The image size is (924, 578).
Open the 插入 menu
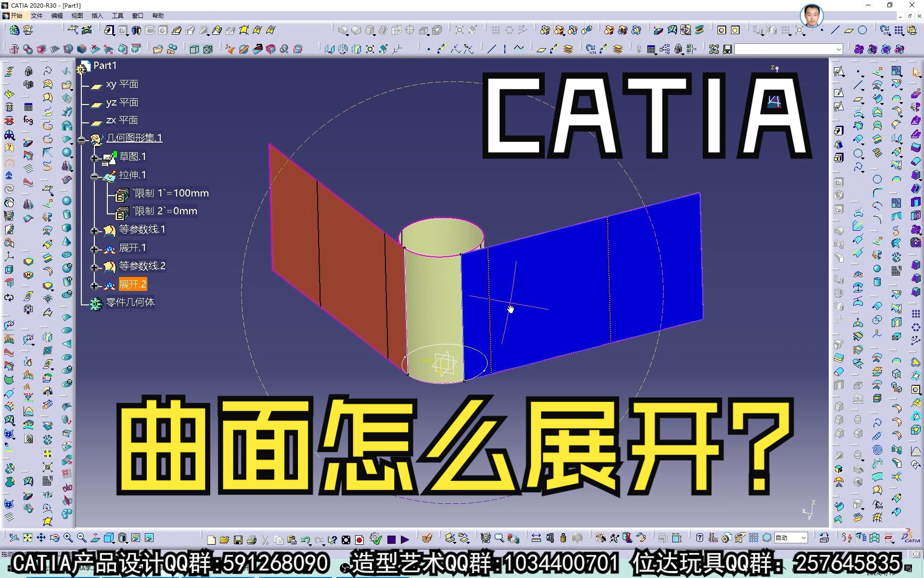97,16
